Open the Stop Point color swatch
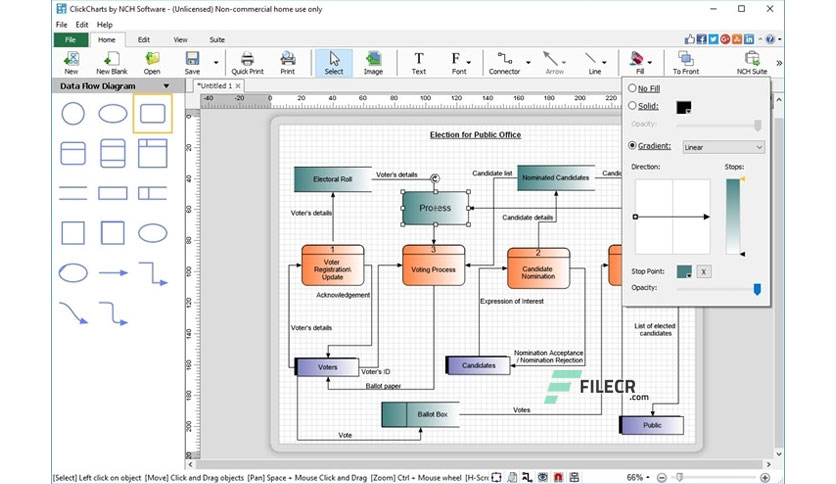This screenshot has width=836, height=484. pyautogui.click(x=684, y=272)
